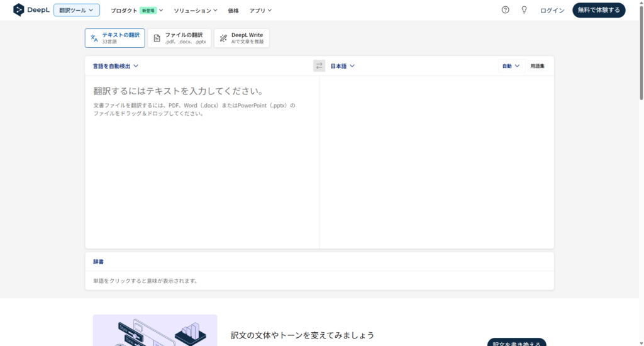The width and height of the screenshot is (644, 346).
Task: Click the 辞書 section header
Action: tap(99, 262)
